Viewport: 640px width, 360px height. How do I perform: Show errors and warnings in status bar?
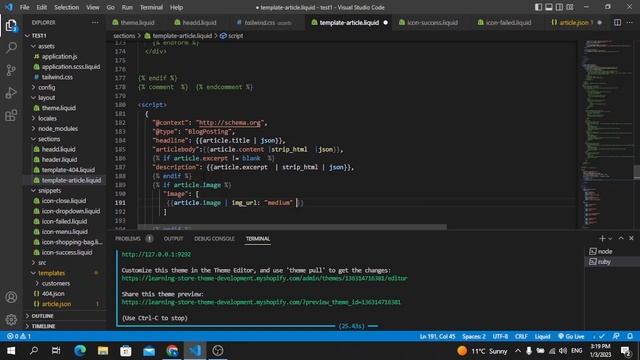19,336
